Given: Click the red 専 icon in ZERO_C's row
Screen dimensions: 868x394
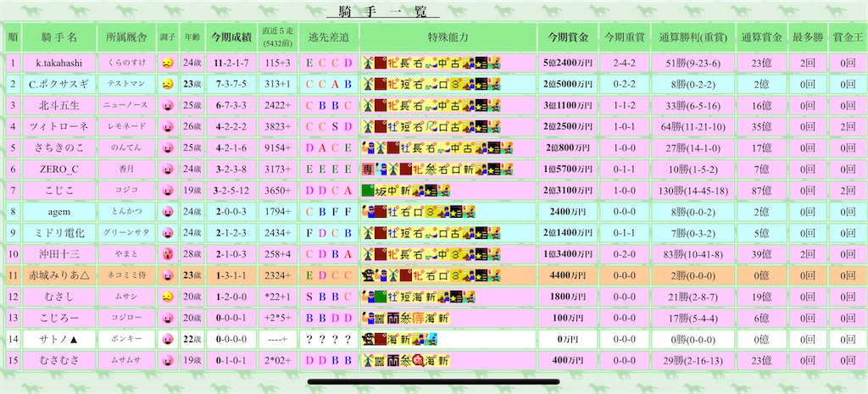Looking at the screenshot, I should (368, 169).
